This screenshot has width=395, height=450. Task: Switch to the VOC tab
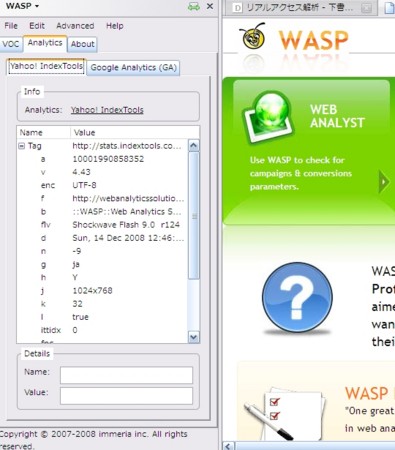[11, 44]
